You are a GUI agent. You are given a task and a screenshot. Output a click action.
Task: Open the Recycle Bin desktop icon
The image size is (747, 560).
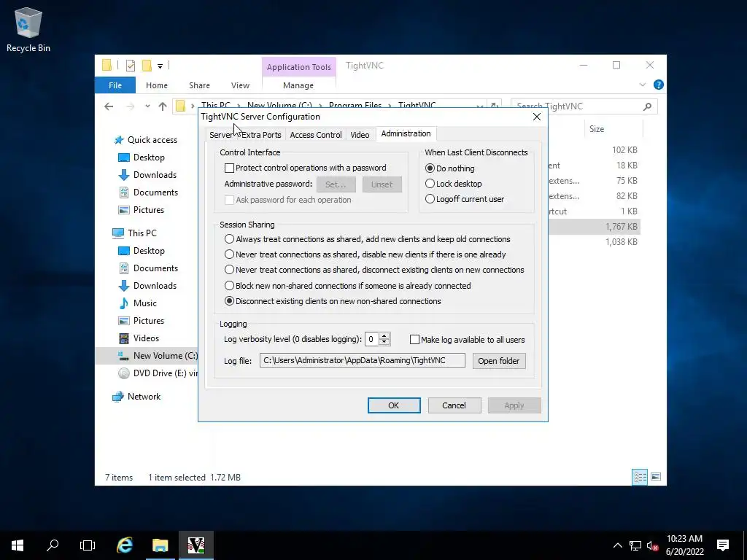coord(28,29)
